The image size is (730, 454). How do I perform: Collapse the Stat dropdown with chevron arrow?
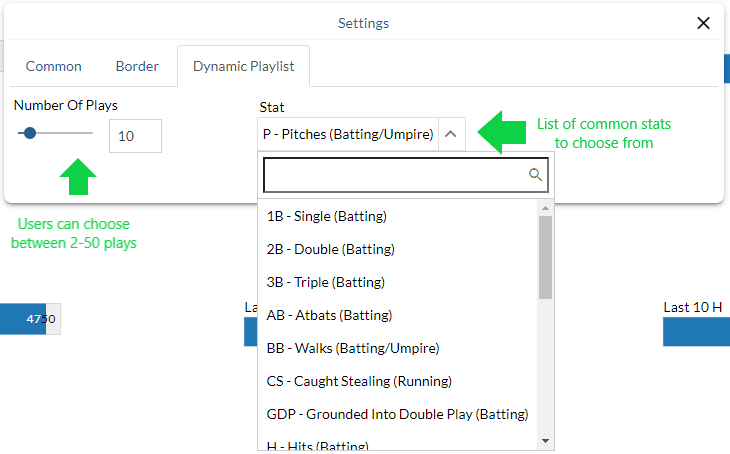point(451,134)
